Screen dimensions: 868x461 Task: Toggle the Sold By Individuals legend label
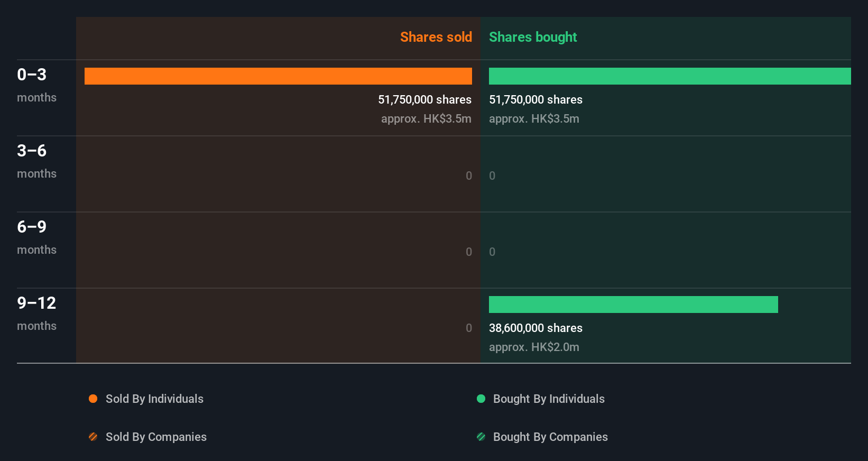coord(154,399)
